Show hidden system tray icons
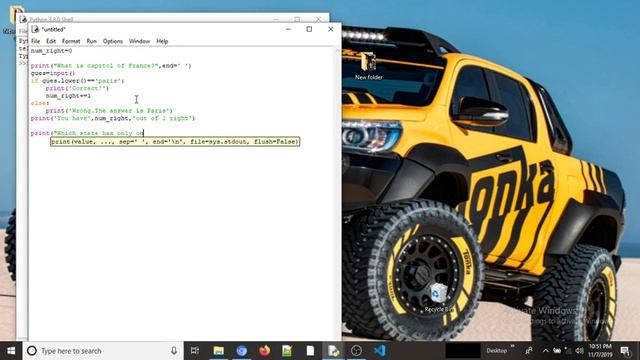This screenshot has width=640, height=360. pos(545,351)
